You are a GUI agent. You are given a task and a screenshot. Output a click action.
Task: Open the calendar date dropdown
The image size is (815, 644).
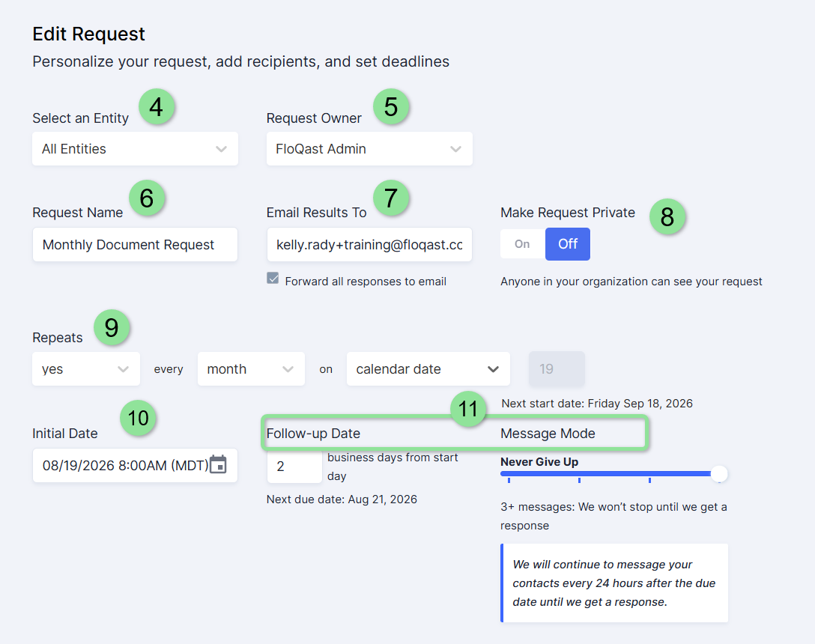point(428,369)
